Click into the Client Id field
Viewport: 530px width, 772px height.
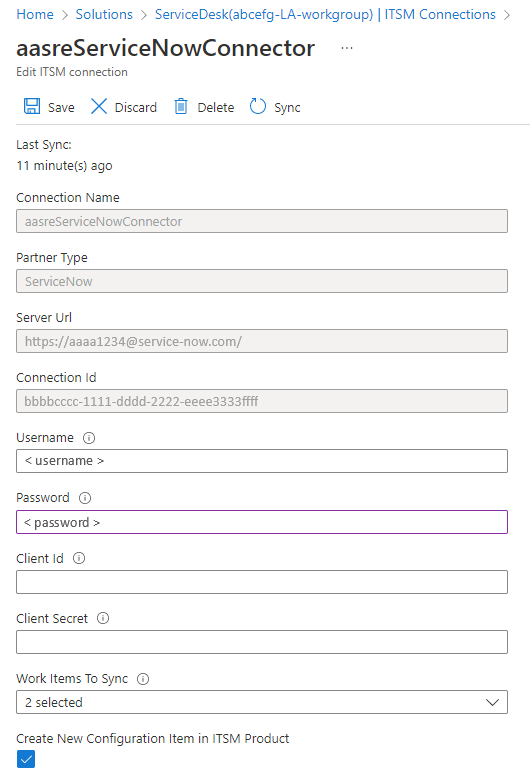tap(262, 582)
